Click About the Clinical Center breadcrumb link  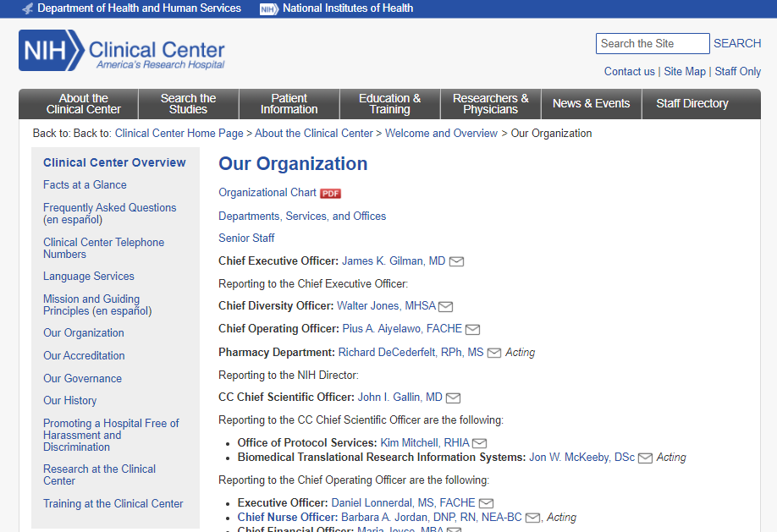tap(314, 134)
